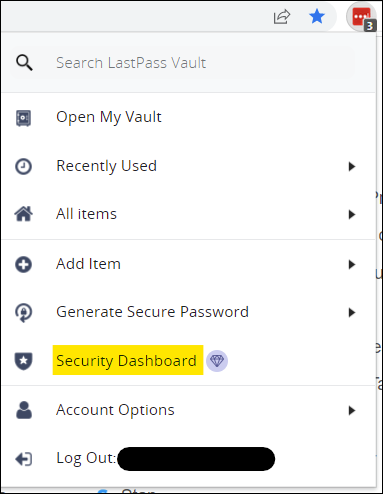Click the share page icon
The height and width of the screenshot is (494, 383).
[x=282, y=16]
